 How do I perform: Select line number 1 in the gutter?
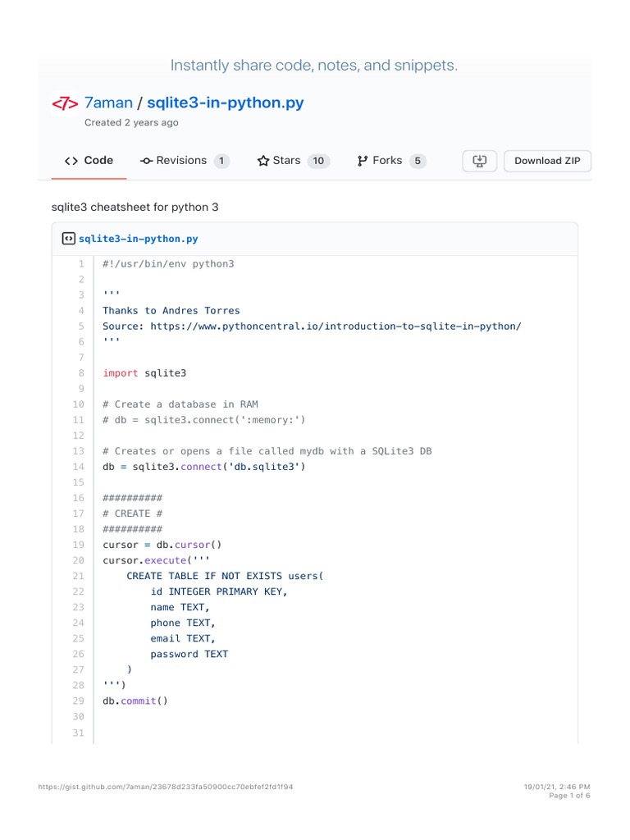point(81,264)
